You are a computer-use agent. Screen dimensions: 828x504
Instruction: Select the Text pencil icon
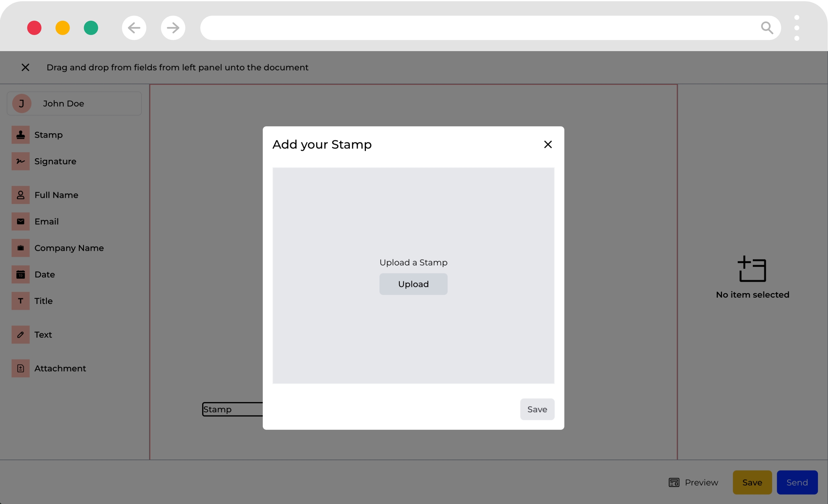tap(20, 335)
